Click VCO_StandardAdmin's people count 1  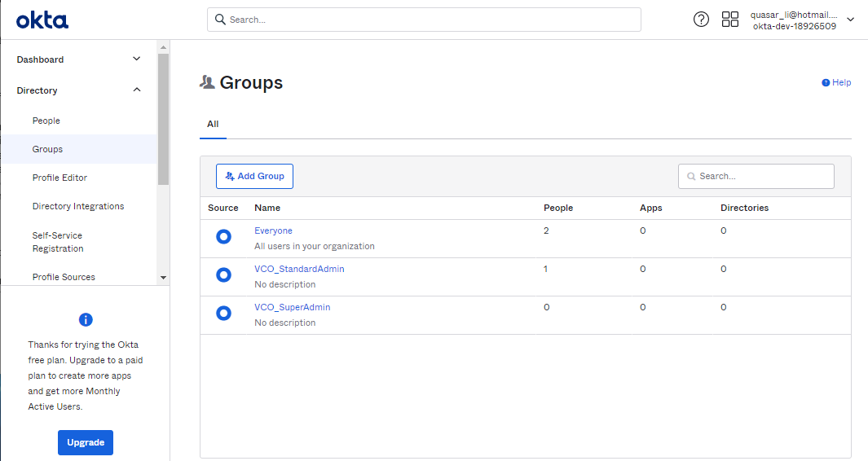click(545, 269)
